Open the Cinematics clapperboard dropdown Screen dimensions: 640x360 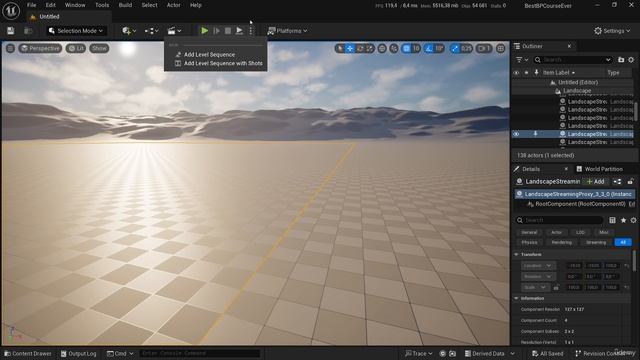(174, 31)
